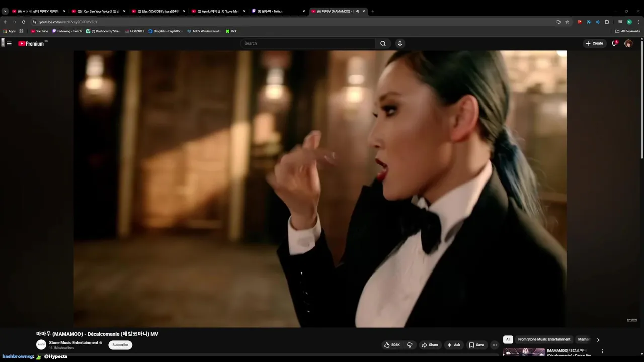Click the video player to pause
Screen dimensions: 644x362
(x=320, y=189)
